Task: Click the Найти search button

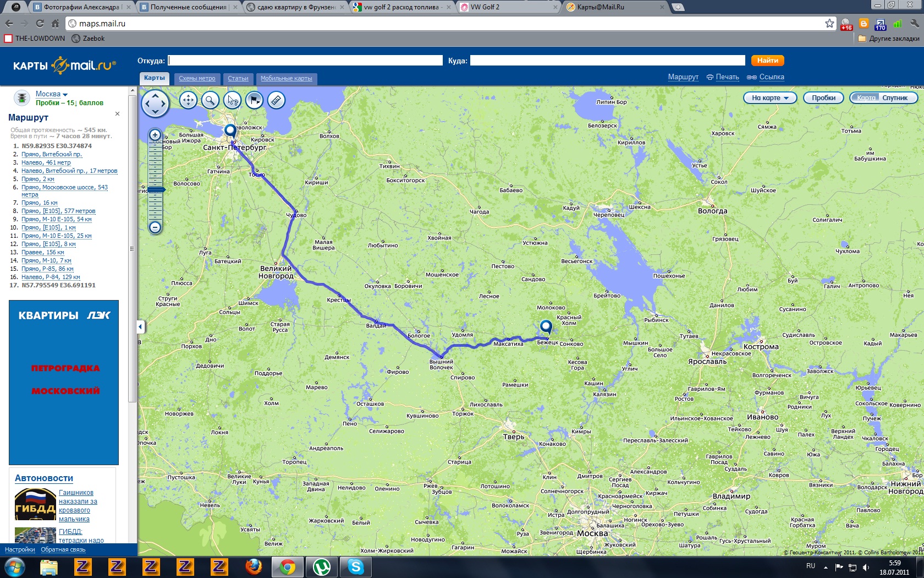Action: coord(767,61)
